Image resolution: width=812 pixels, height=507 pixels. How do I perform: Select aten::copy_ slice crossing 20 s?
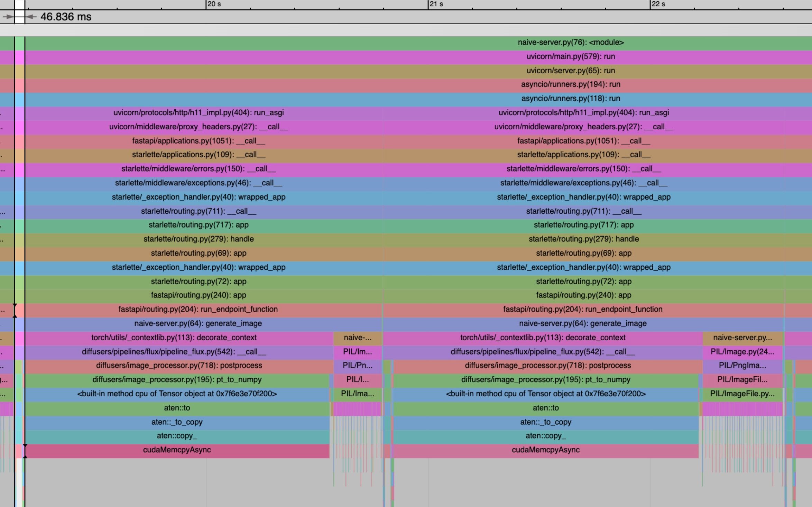point(177,436)
